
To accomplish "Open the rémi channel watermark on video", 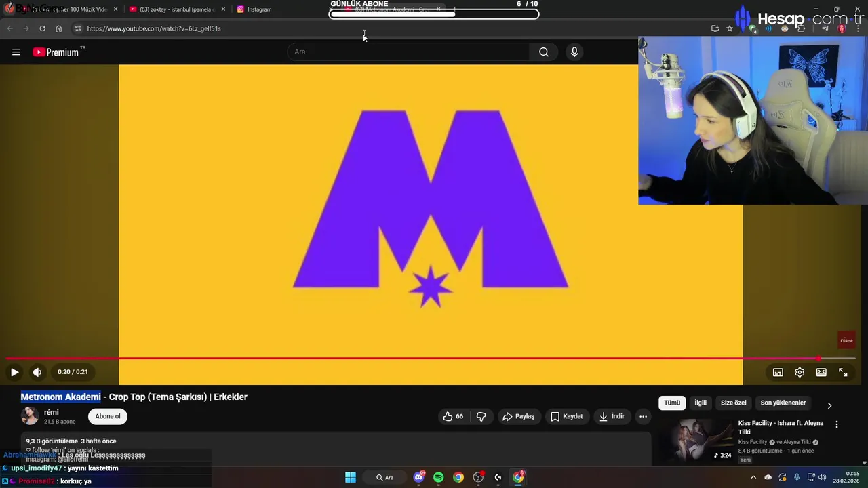I will (846, 340).
